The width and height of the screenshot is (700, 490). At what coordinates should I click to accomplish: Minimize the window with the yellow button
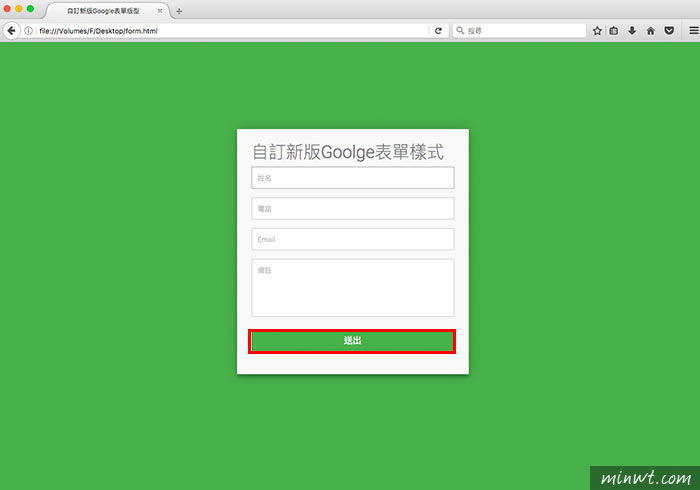[19, 8]
